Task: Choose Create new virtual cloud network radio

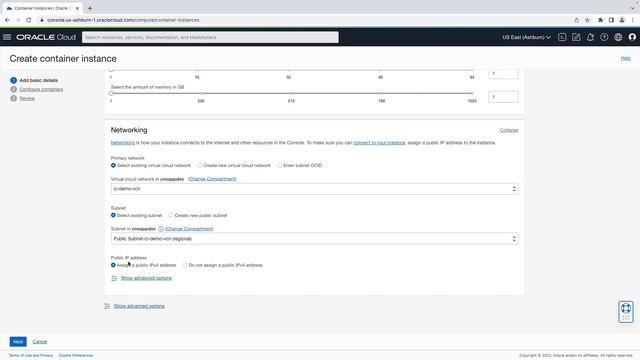Action: (x=199, y=165)
